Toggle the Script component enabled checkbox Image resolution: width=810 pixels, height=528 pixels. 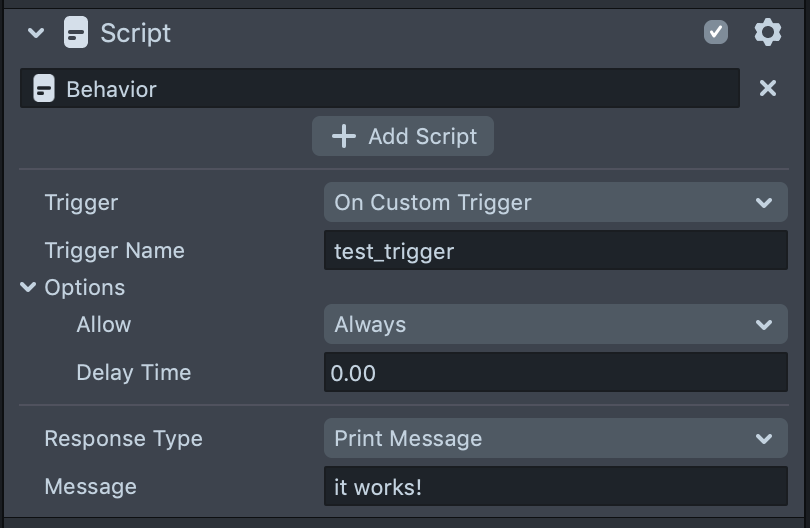click(x=716, y=33)
